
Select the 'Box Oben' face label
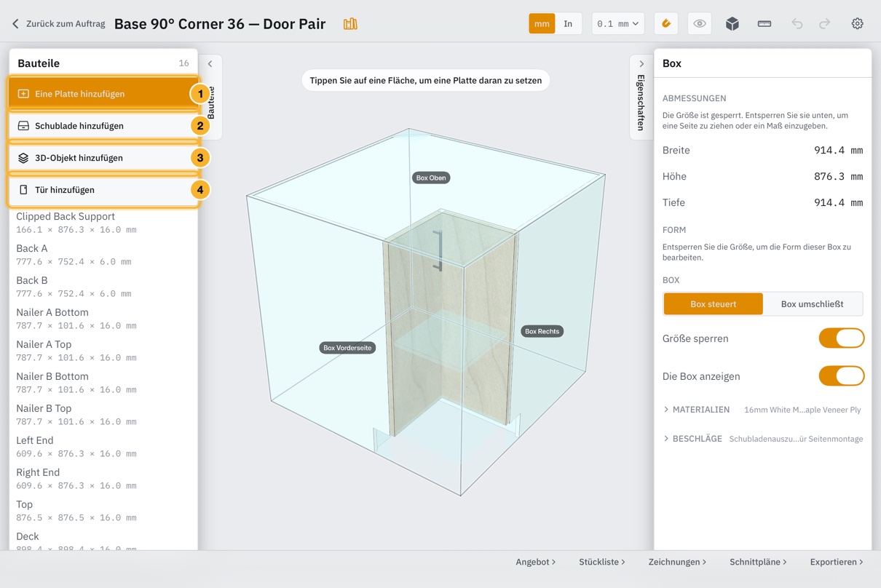pyautogui.click(x=431, y=178)
